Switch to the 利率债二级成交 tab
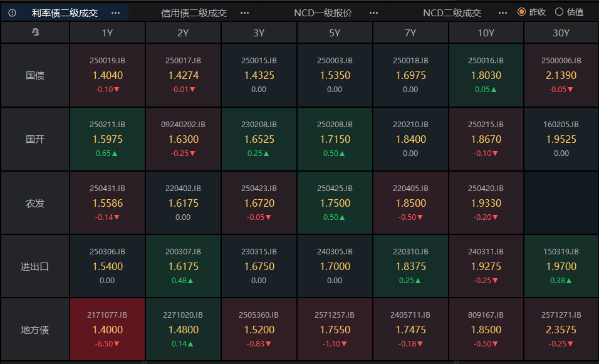This screenshot has width=599, height=364. point(65,13)
